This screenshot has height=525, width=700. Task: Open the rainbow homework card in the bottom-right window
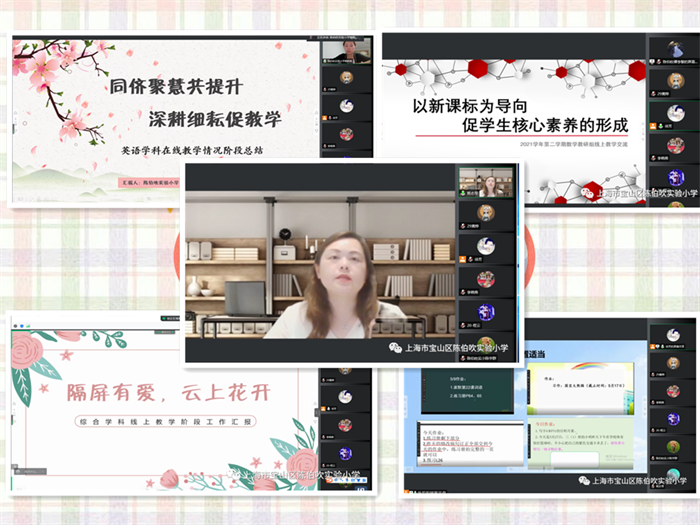point(580,388)
